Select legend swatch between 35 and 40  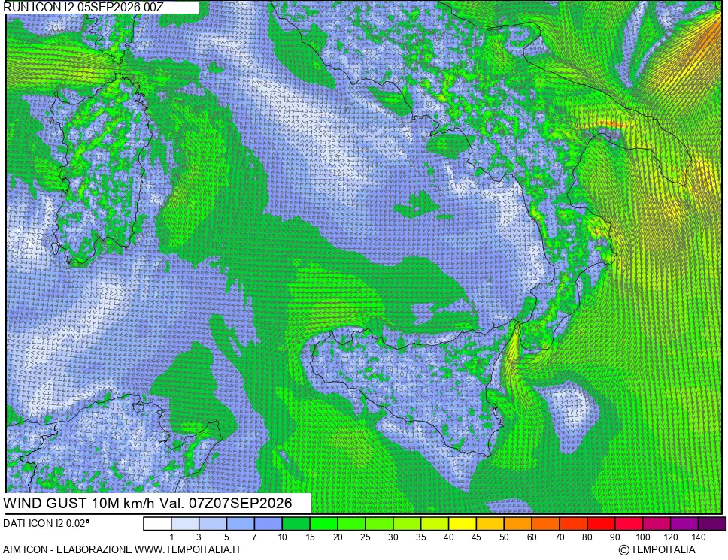point(435,524)
